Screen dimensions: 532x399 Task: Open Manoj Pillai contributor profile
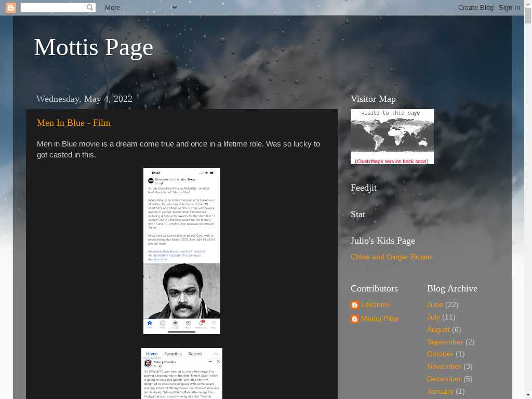[x=380, y=318]
